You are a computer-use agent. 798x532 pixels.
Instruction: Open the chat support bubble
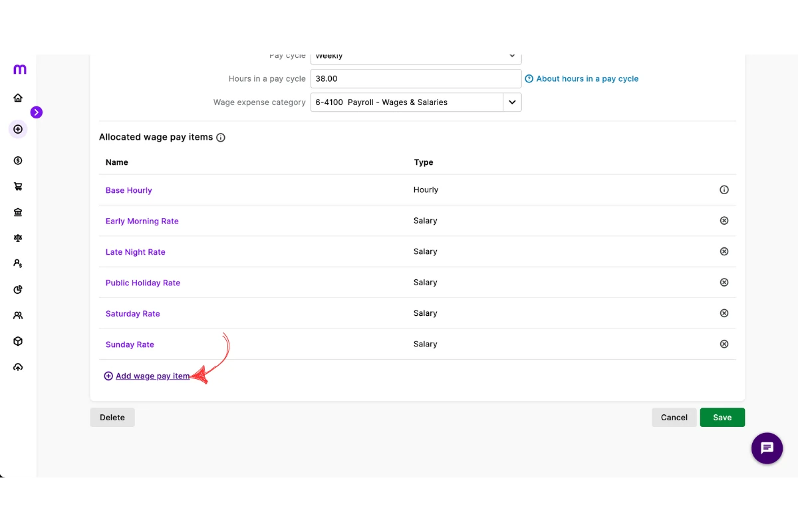pos(767,448)
